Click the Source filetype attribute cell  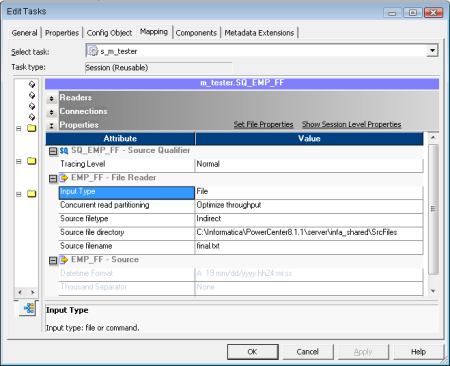[x=127, y=220]
